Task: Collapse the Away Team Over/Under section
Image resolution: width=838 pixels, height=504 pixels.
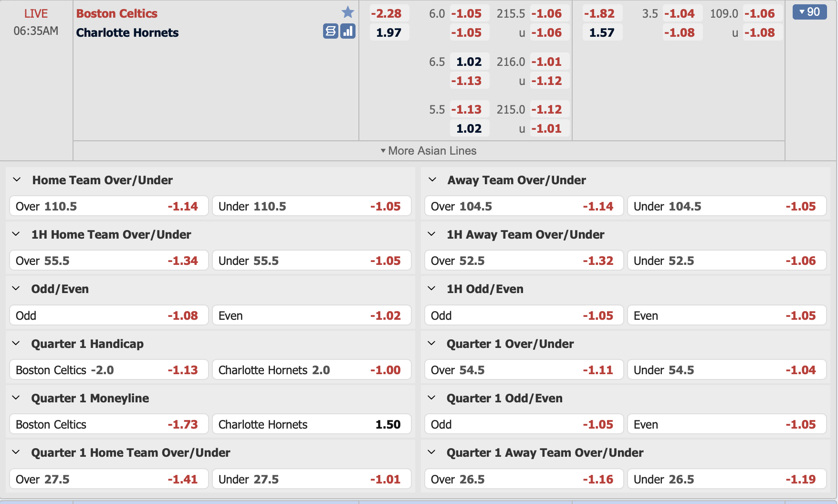Action: (x=432, y=180)
